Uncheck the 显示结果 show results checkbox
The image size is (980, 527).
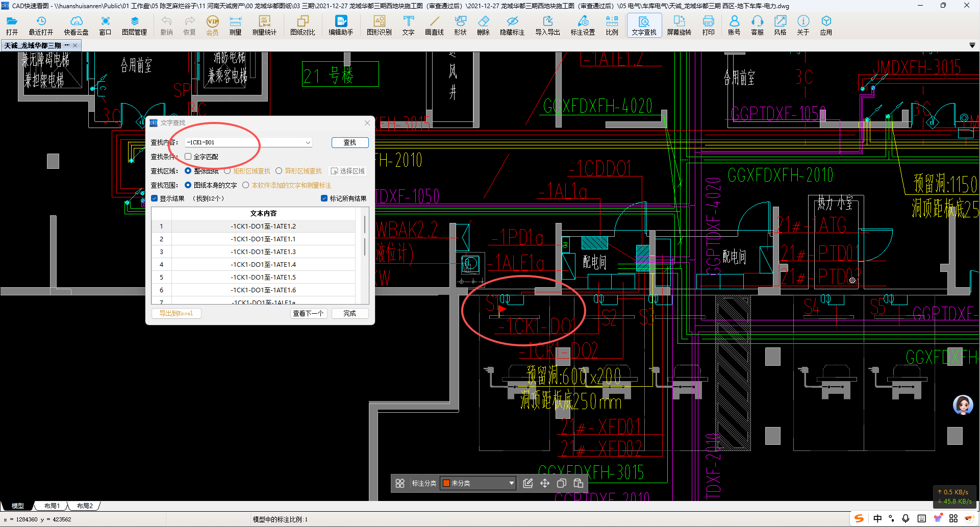155,198
